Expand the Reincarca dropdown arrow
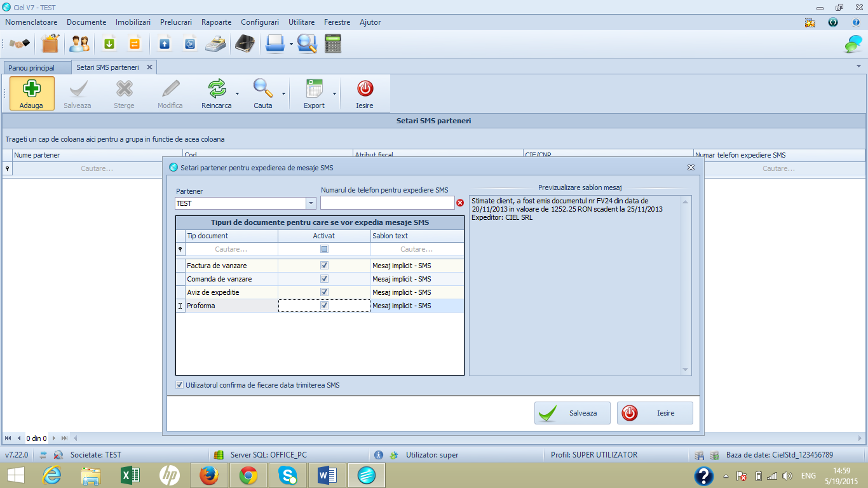This screenshot has height=488, width=868. point(238,94)
